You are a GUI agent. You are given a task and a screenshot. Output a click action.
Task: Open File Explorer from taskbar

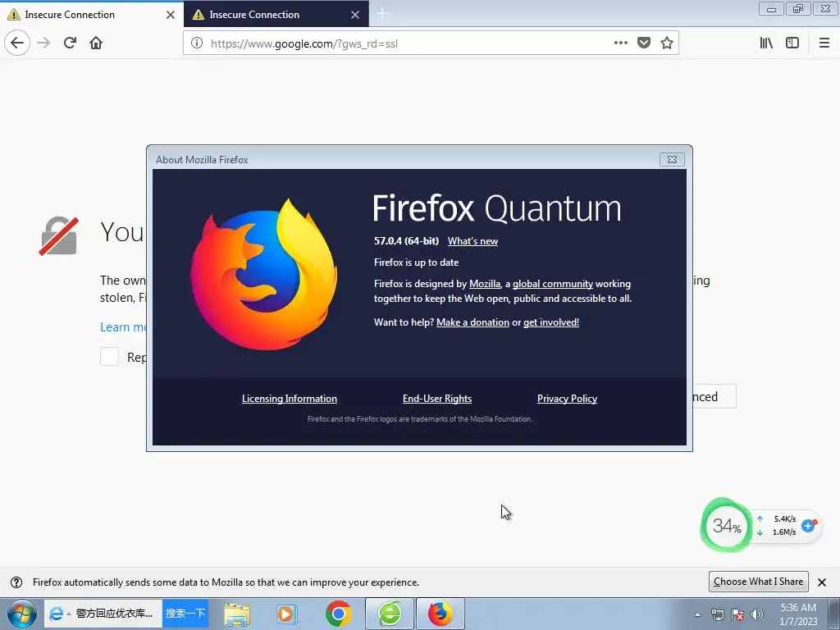click(x=237, y=614)
